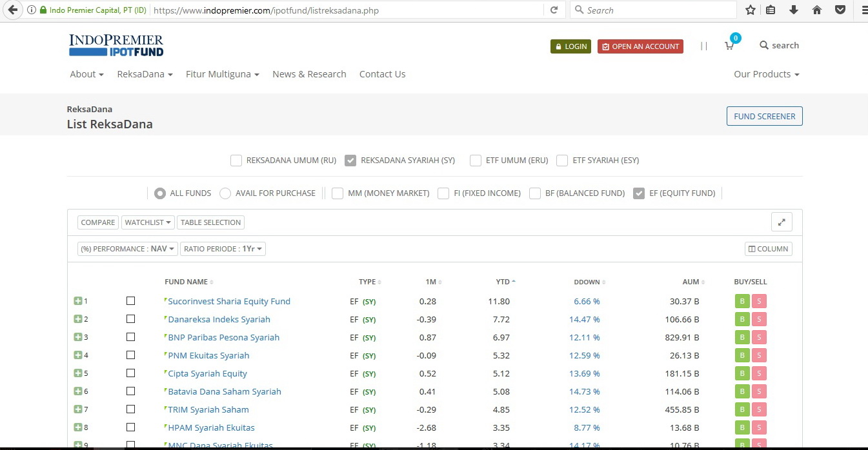Image resolution: width=868 pixels, height=450 pixels.
Task: Open the Our Products dropdown
Action: point(767,74)
